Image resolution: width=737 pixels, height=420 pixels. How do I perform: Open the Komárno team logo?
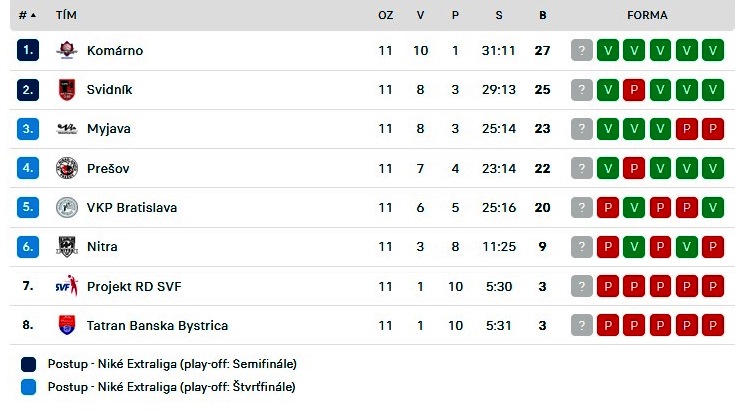pyautogui.click(x=67, y=50)
